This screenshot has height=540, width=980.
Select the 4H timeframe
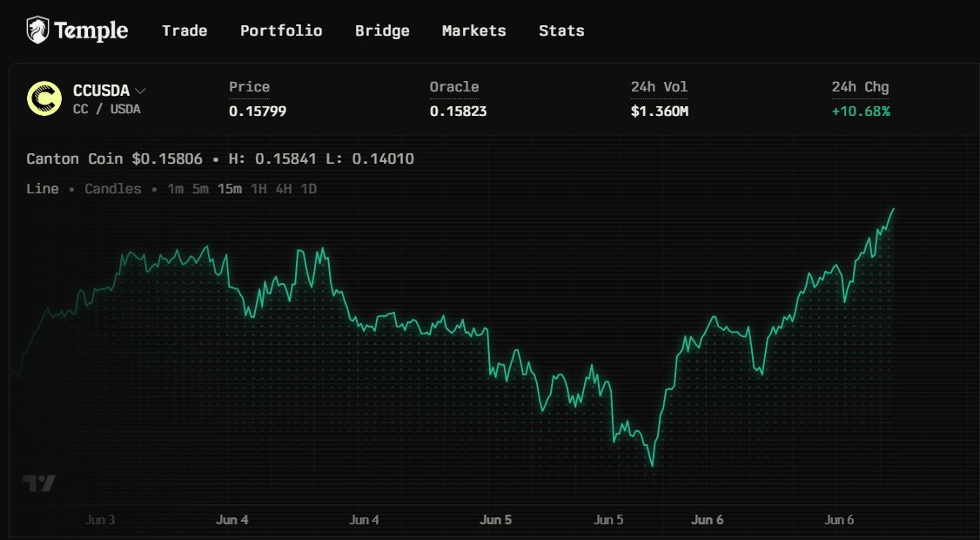pyautogui.click(x=283, y=189)
